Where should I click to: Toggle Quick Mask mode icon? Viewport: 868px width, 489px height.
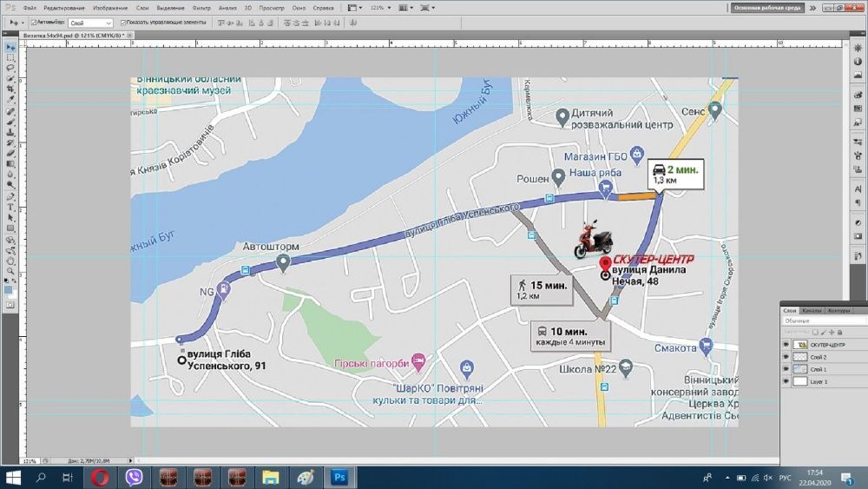[10, 305]
